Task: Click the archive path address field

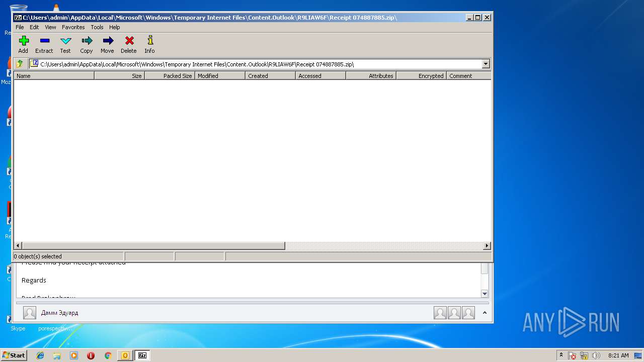Action: pos(256,64)
